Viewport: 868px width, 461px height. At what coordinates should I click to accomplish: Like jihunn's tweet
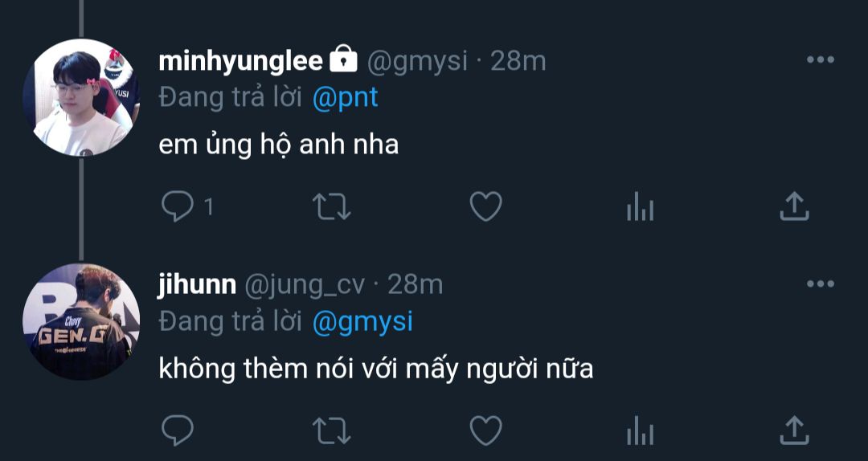[485, 430]
